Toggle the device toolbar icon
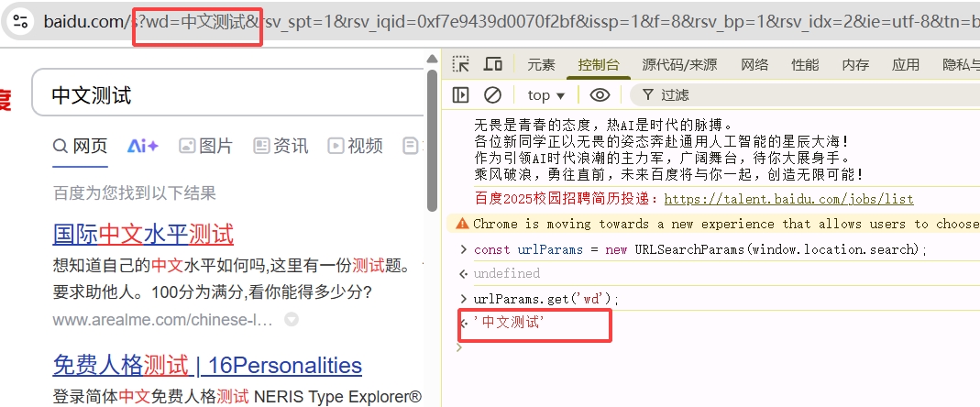980x407 pixels. (493, 64)
